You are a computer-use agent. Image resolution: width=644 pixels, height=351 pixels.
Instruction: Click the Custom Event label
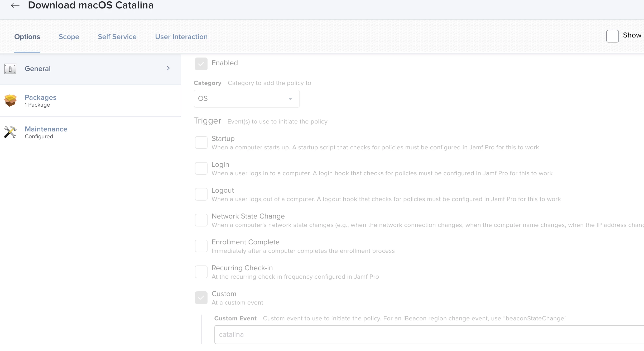[x=236, y=319]
